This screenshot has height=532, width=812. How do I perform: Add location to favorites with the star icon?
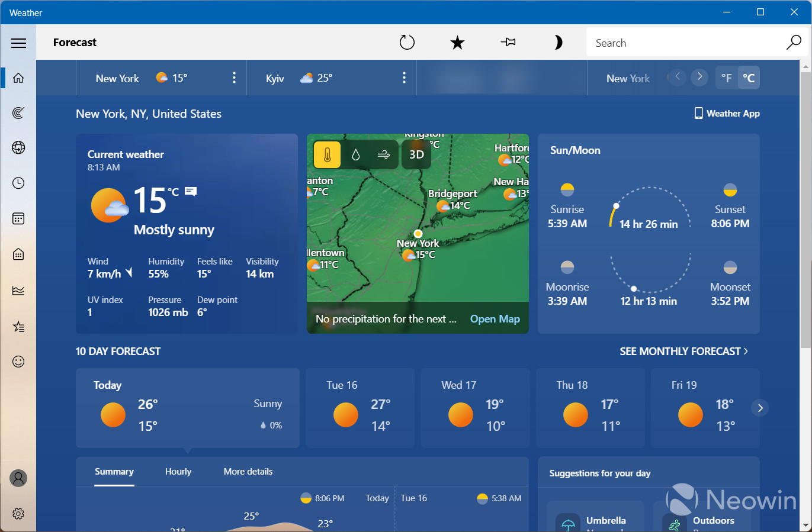click(x=457, y=43)
